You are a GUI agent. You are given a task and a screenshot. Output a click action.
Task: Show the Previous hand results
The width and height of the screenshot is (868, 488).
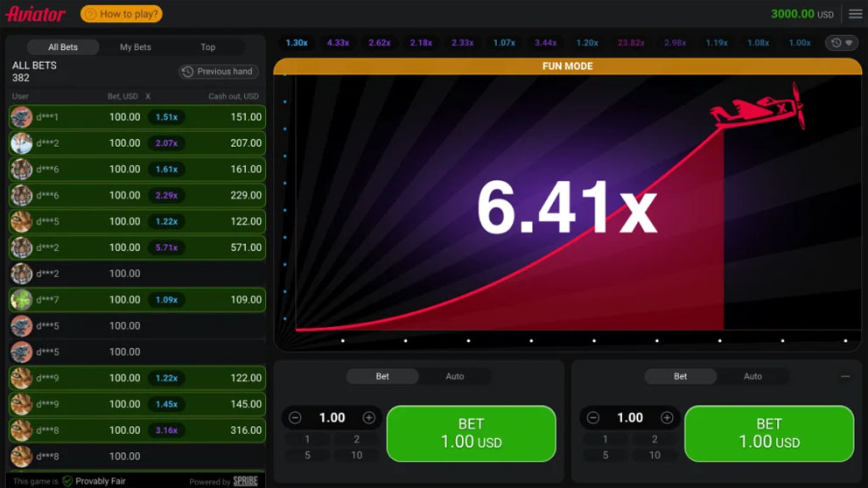click(217, 72)
